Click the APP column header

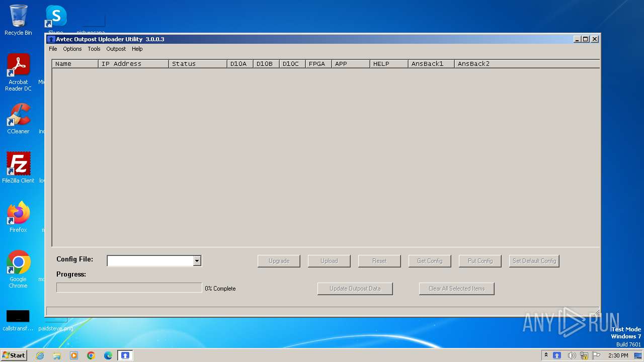pyautogui.click(x=351, y=64)
